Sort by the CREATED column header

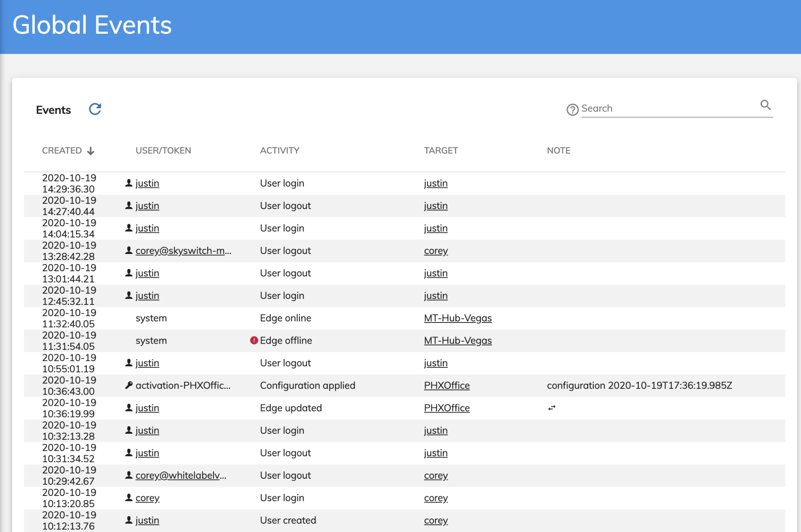tap(62, 151)
